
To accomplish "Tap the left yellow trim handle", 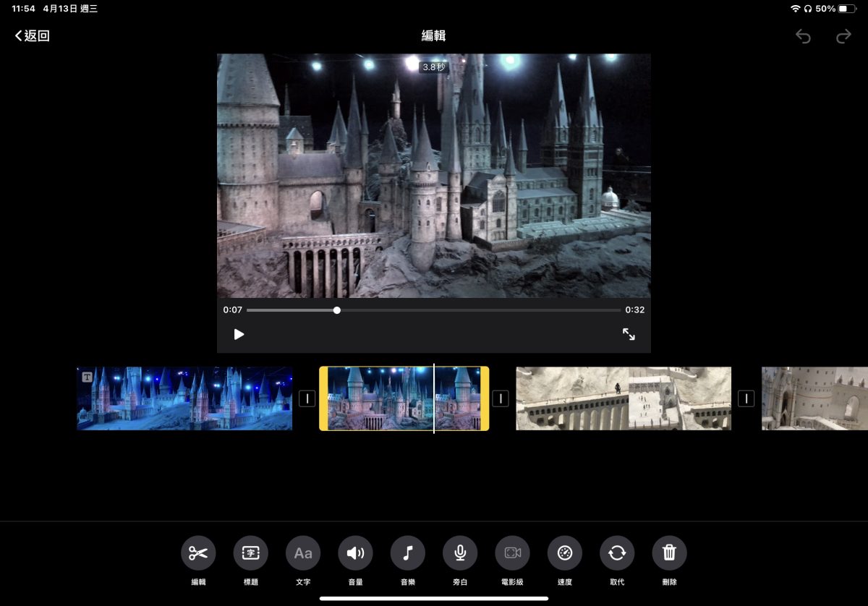I will point(323,398).
